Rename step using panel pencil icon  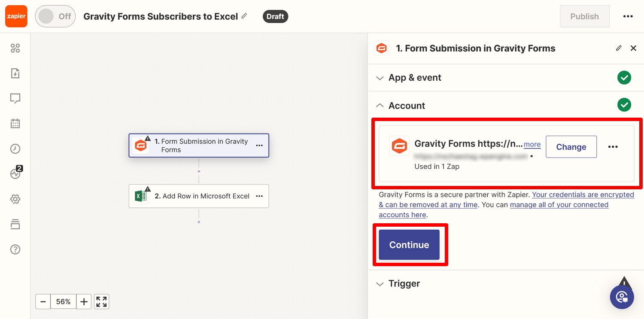click(619, 48)
